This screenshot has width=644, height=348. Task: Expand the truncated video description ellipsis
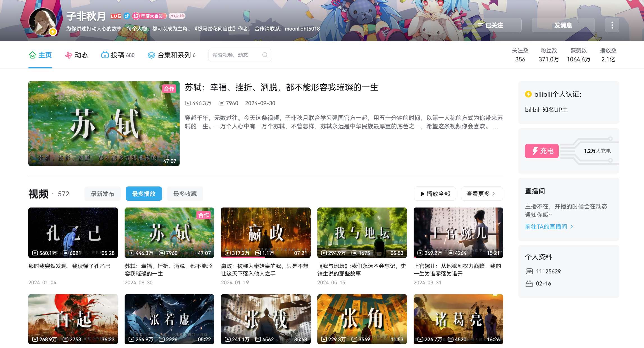tap(496, 127)
